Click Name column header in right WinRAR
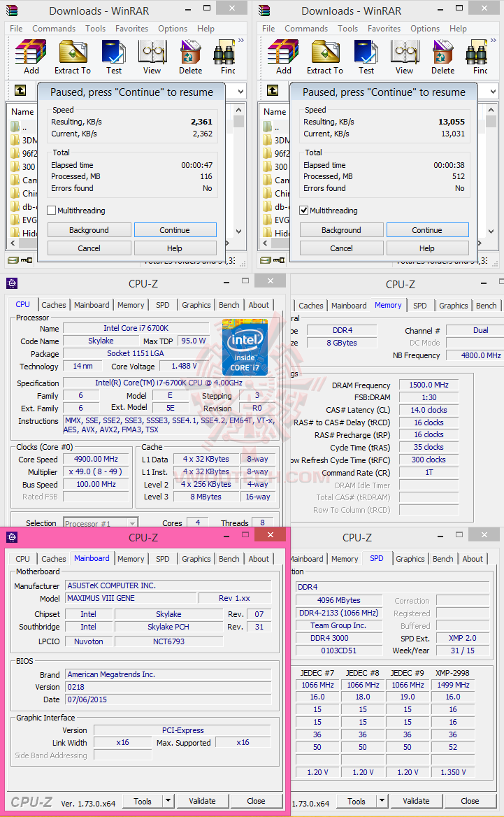 click(275, 111)
